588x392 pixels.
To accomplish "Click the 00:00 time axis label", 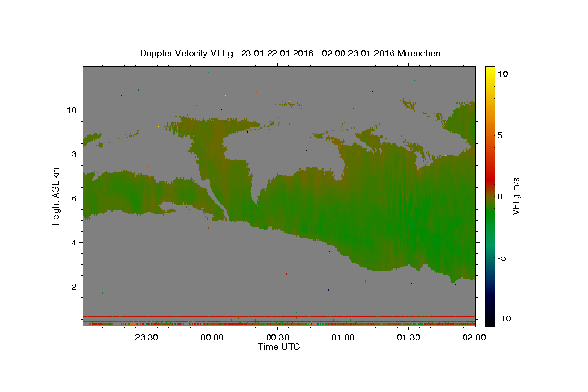I will [212, 337].
